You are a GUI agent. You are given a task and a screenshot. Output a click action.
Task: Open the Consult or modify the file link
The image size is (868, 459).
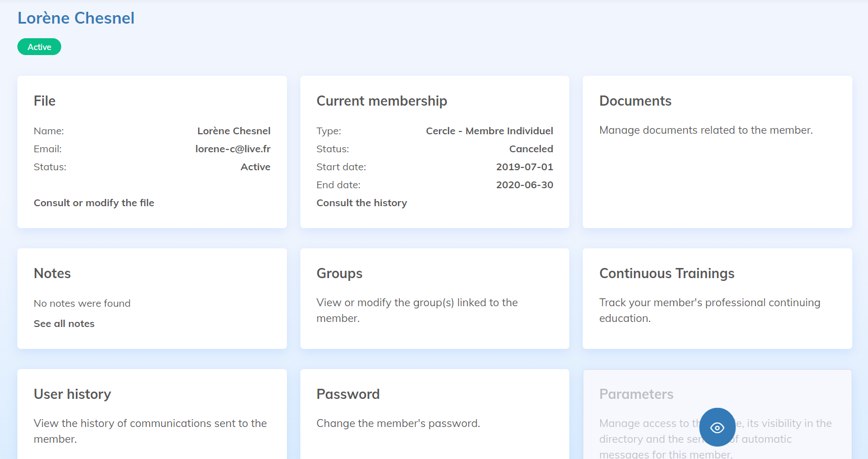(x=94, y=203)
